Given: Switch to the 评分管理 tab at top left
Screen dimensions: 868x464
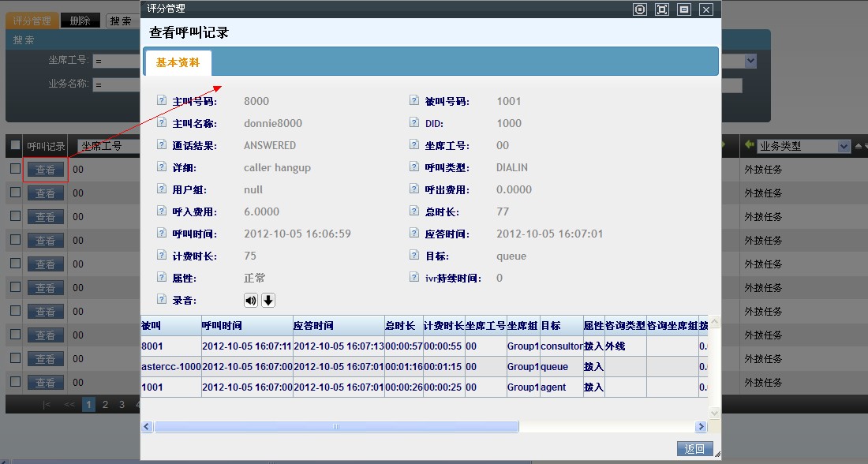Looking at the screenshot, I should coord(32,21).
